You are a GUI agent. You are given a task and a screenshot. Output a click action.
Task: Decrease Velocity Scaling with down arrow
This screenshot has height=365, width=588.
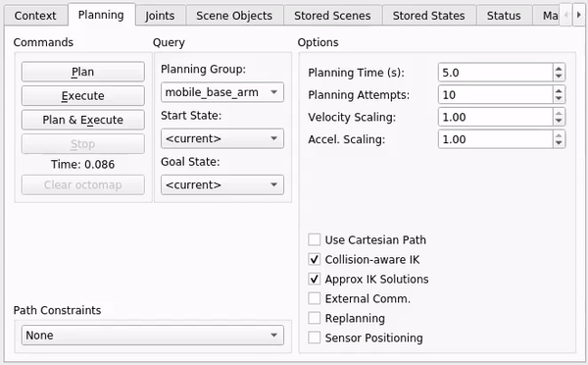coord(559,122)
